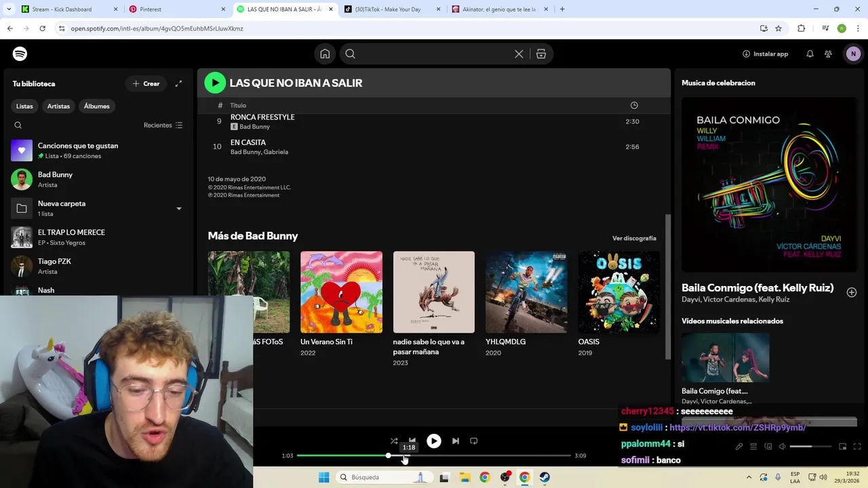Open the friends activity icon

click(828, 54)
